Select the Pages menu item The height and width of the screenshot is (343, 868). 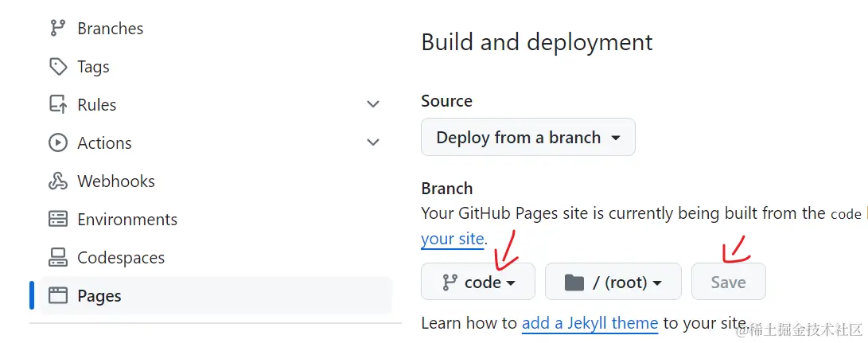[x=216, y=295]
